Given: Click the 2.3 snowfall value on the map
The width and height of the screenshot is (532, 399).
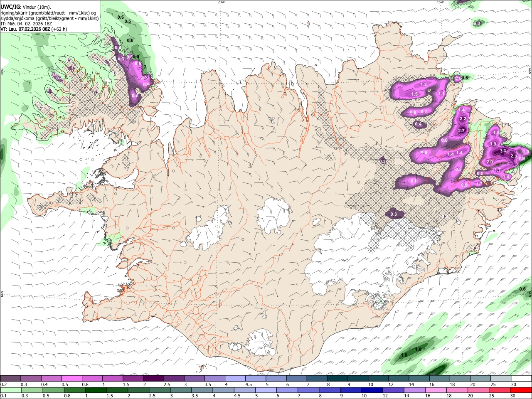Looking at the screenshot, I should pyautogui.click(x=514, y=156).
